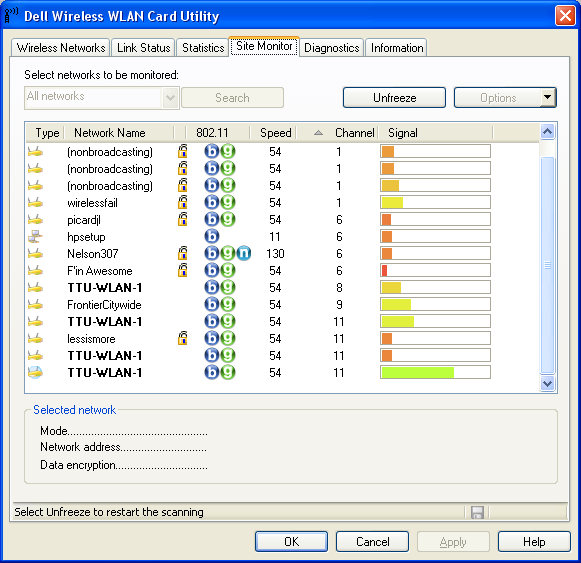Click the speed value 130

[x=275, y=254]
